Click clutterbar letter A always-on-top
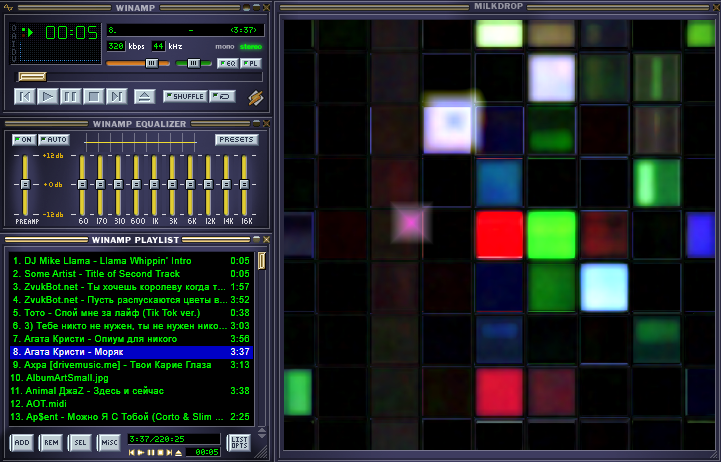This screenshot has width=721, height=462. click(14, 36)
